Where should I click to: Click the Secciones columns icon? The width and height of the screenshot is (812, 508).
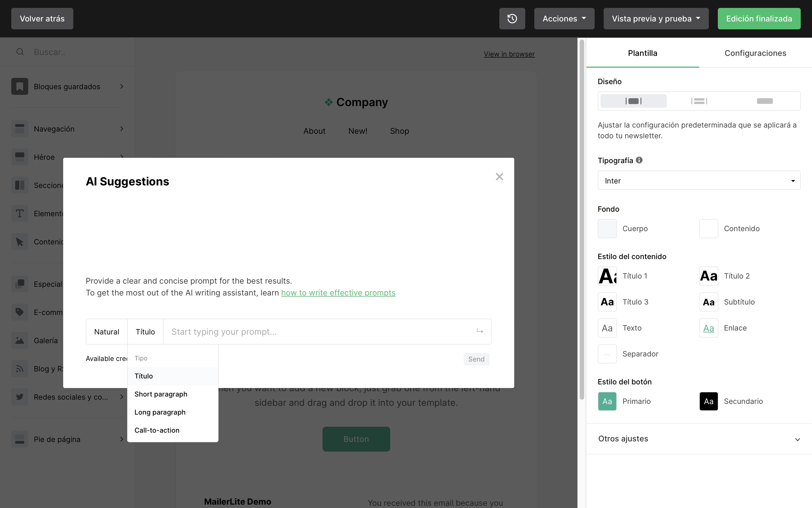(19, 185)
